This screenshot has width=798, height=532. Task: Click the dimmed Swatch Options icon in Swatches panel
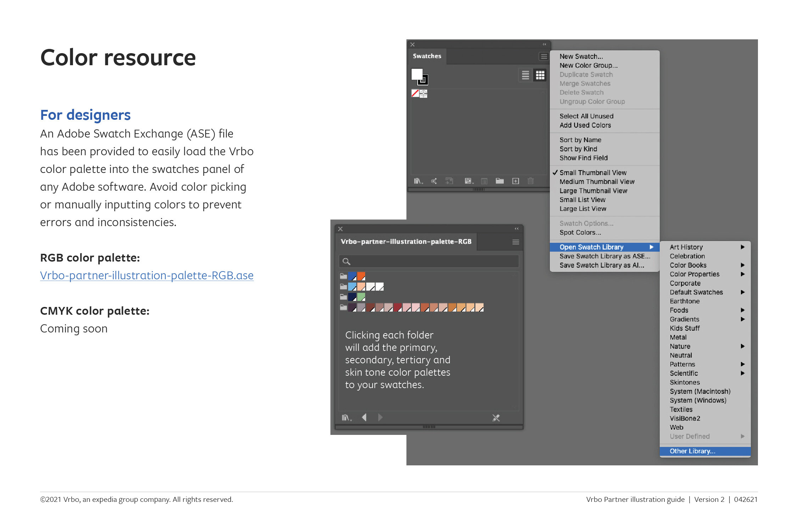[484, 181]
